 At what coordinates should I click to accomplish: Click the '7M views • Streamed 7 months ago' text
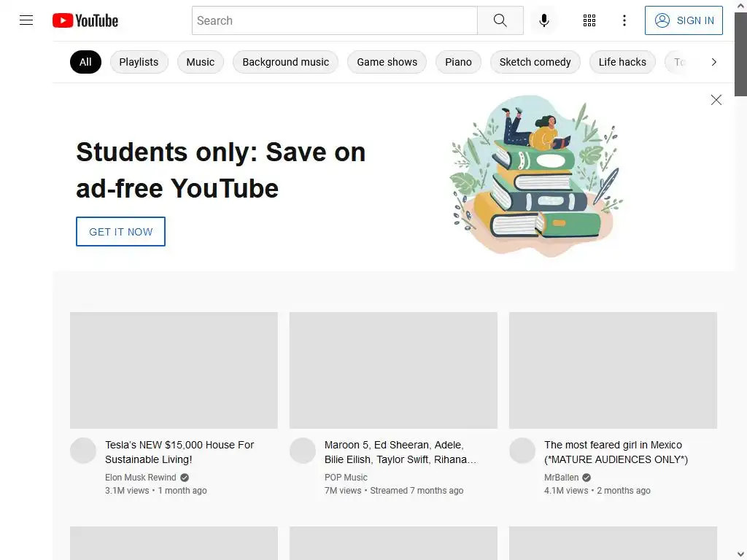pos(394,491)
